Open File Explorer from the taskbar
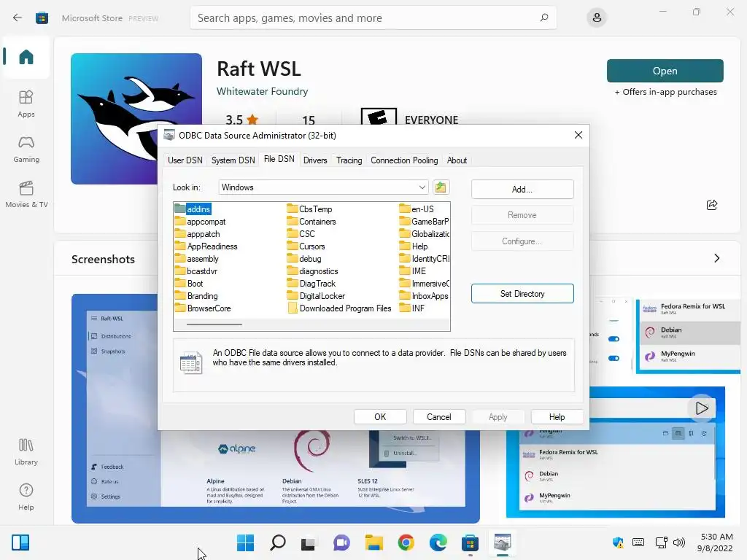The width and height of the screenshot is (747, 560). pos(374,542)
